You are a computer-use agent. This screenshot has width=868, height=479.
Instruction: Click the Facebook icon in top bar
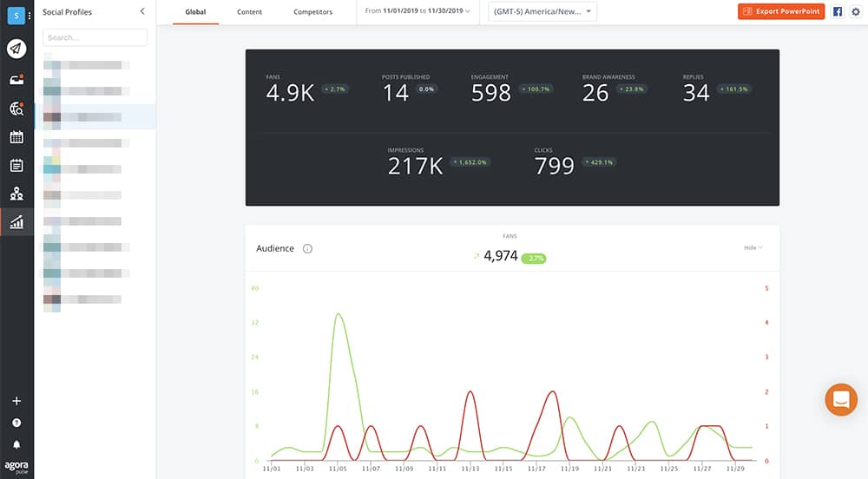tap(838, 11)
